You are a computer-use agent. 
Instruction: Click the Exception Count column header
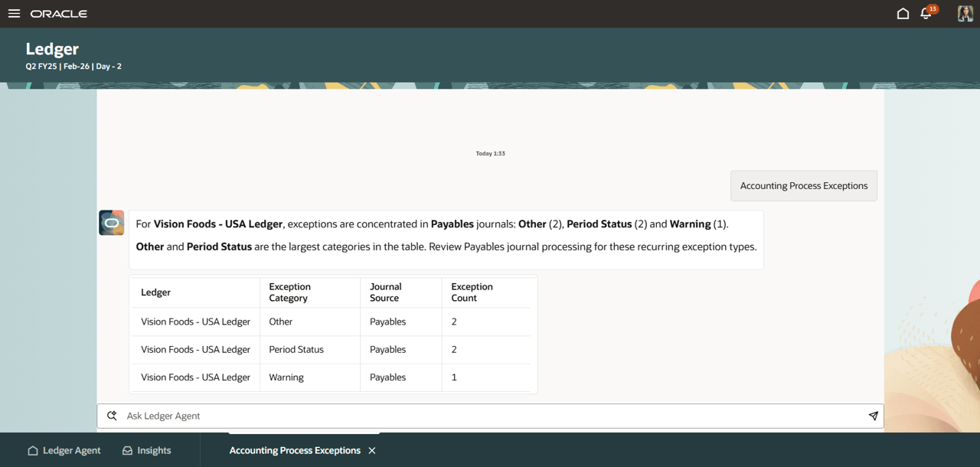472,292
